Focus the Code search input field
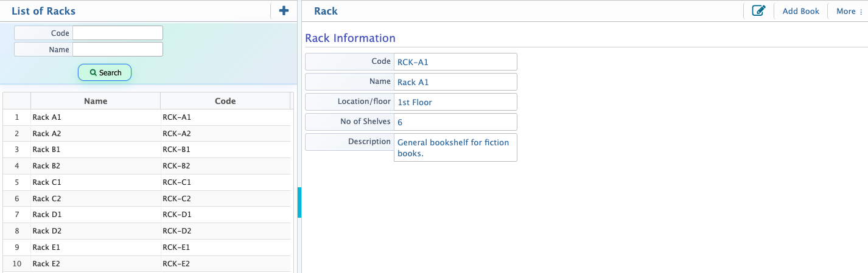868x273 pixels. click(x=117, y=33)
